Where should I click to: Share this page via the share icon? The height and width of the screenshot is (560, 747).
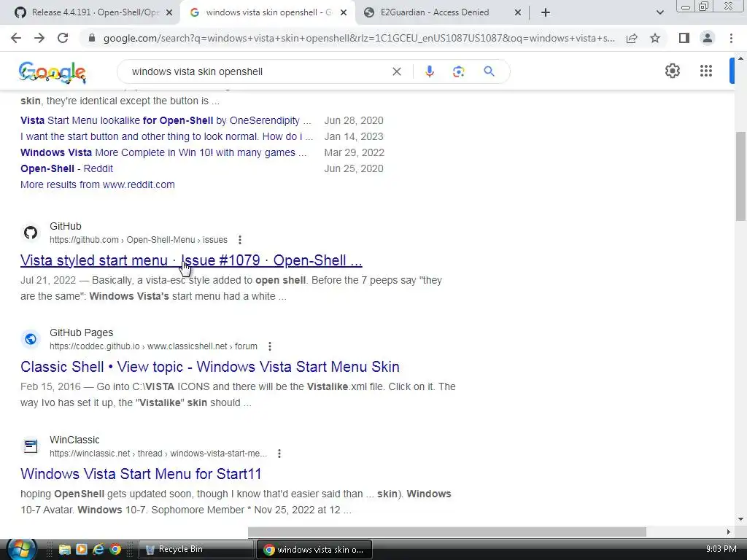pos(632,38)
